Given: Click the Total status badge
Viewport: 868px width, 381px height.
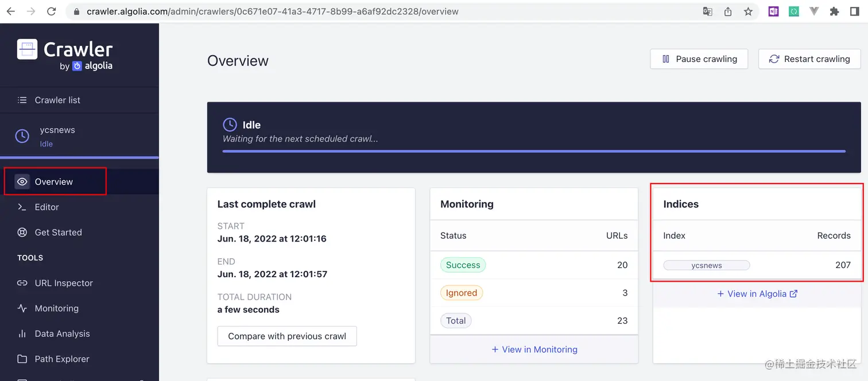Looking at the screenshot, I should [x=456, y=321].
